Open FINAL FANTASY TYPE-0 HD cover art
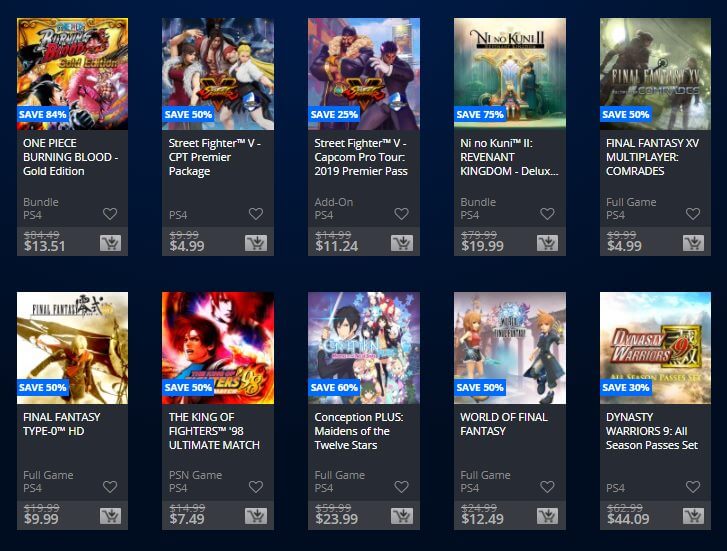 72,348
